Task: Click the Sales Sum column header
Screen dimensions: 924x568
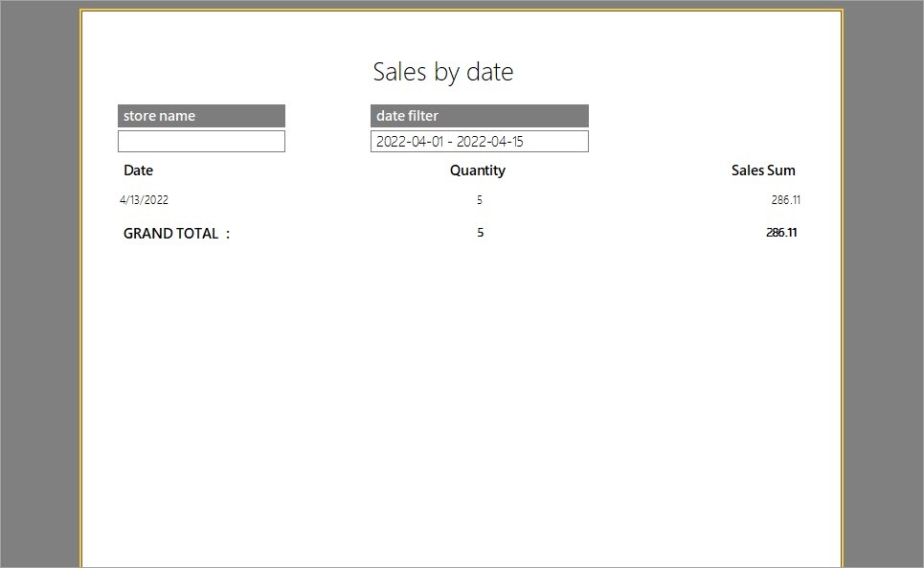Action: 763,170
